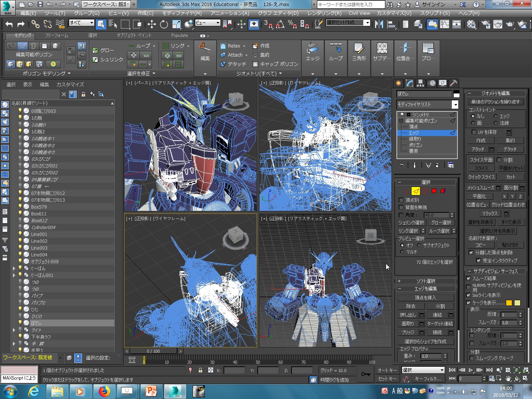Toggle the Show Cage checkbox
Screen dimensions: 532x399
click(469, 303)
